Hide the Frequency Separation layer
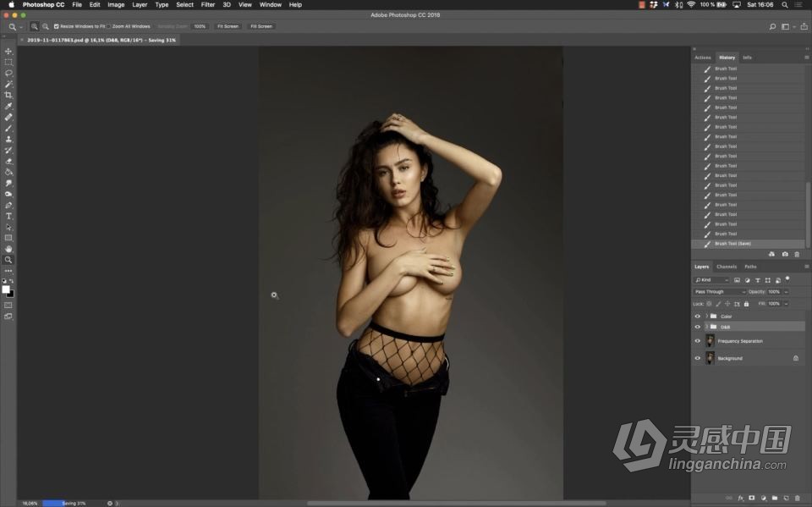Screen dimensions: 812x507 698,341
